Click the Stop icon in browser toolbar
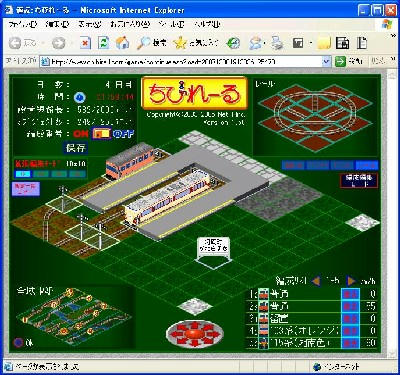Viewport: 400px width, 375px height. [85, 43]
